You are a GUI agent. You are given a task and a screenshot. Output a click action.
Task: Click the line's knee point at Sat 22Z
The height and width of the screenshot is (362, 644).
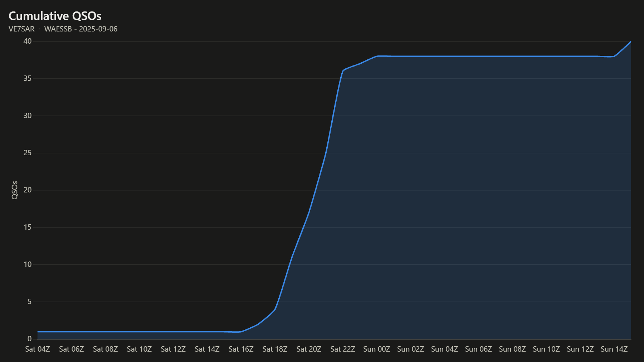343,71
